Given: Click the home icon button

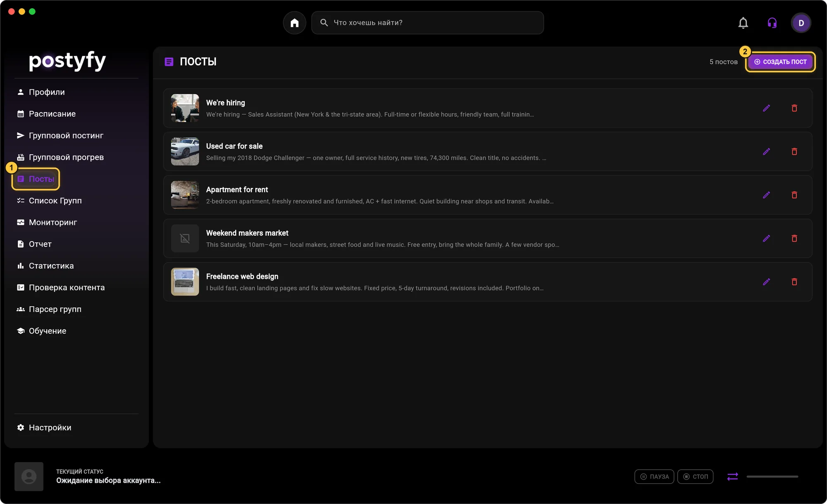Looking at the screenshot, I should pyautogui.click(x=294, y=23).
